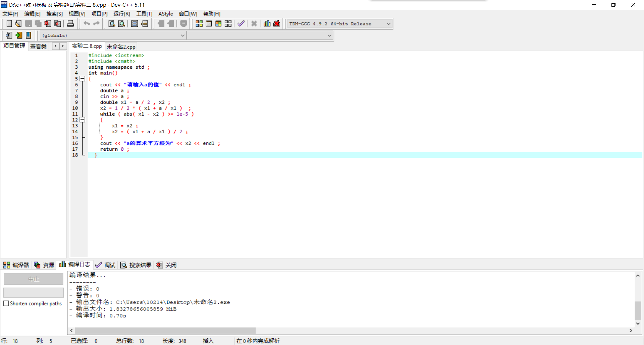Click the Stop execution X icon
The width and height of the screenshot is (644, 345).
[254, 23]
